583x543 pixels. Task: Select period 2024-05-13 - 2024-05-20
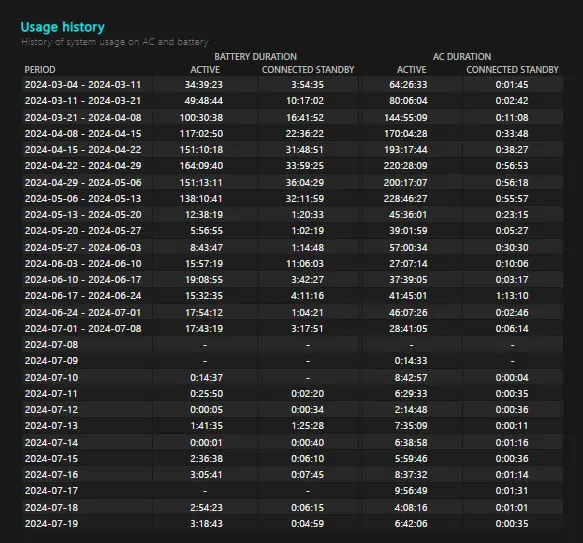(x=83, y=215)
